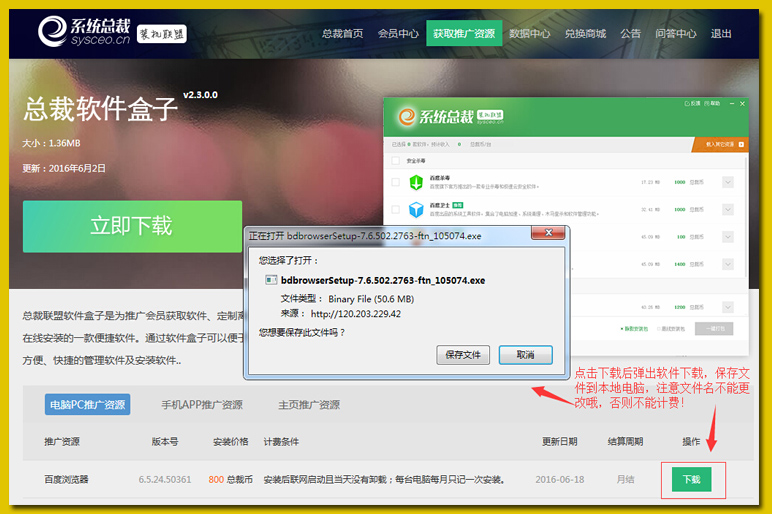Click the 帮助 icon in software box title bar

coord(712,103)
